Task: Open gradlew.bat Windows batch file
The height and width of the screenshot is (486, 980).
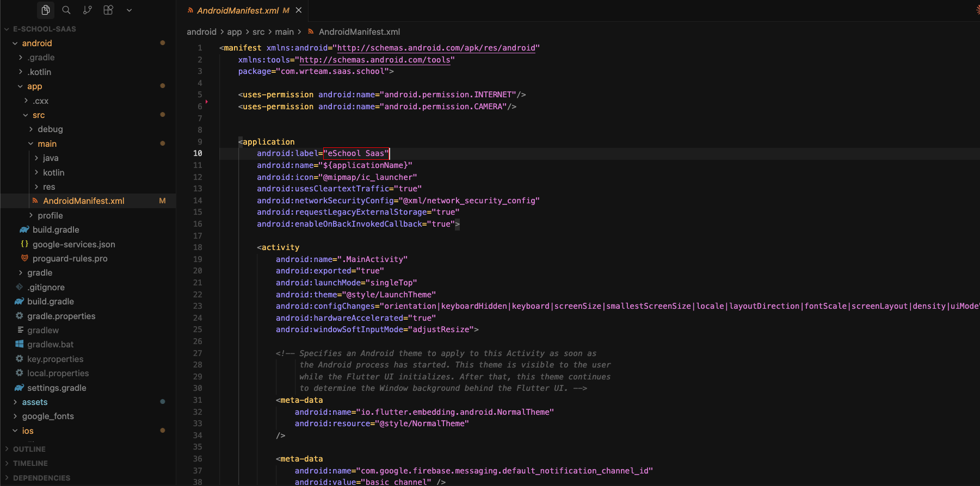Action: click(x=50, y=344)
